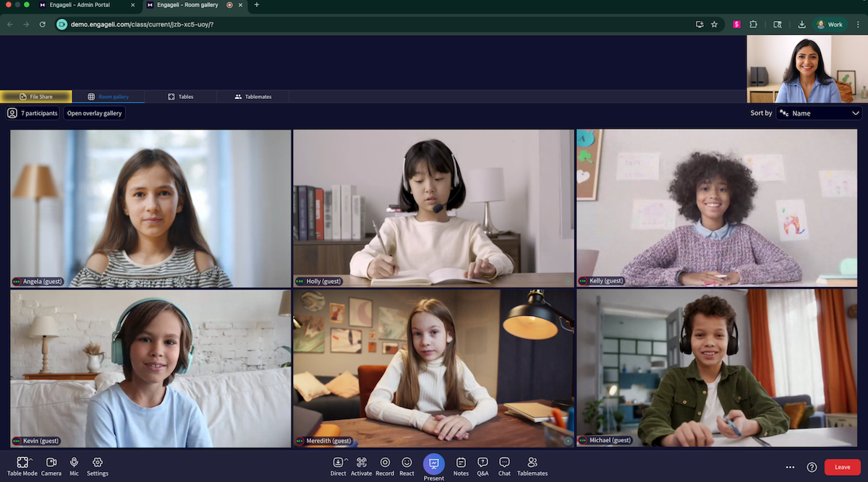Expand the Direct options menu

(x=346, y=460)
